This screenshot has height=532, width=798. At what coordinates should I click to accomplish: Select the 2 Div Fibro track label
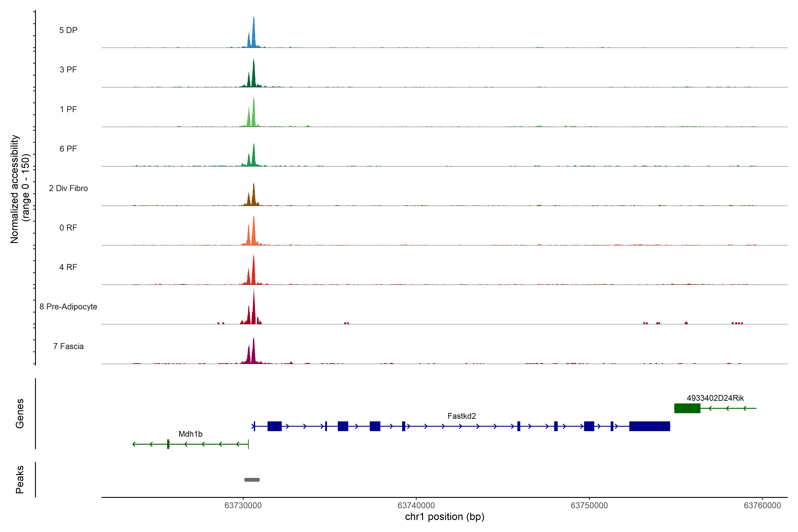pyautogui.click(x=68, y=188)
